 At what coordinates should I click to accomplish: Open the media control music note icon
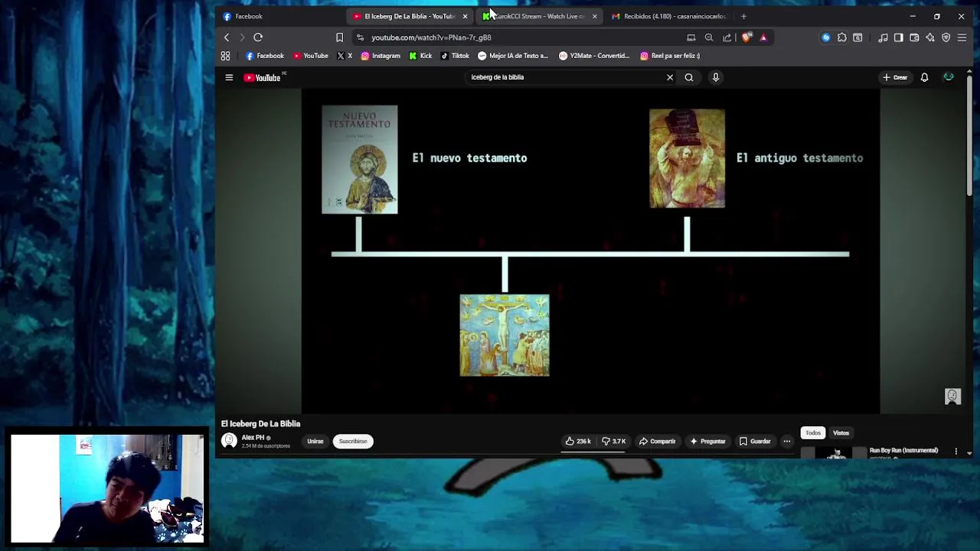pyautogui.click(x=883, y=37)
